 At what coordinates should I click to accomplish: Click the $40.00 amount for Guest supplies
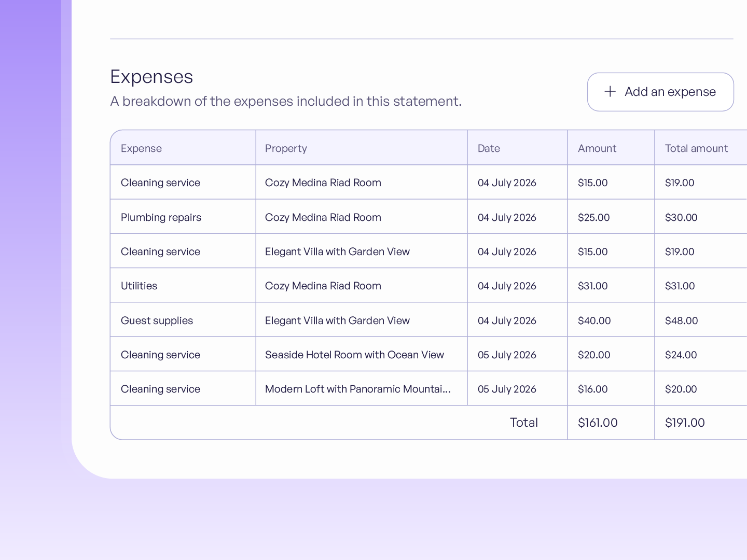tap(594, 320)
